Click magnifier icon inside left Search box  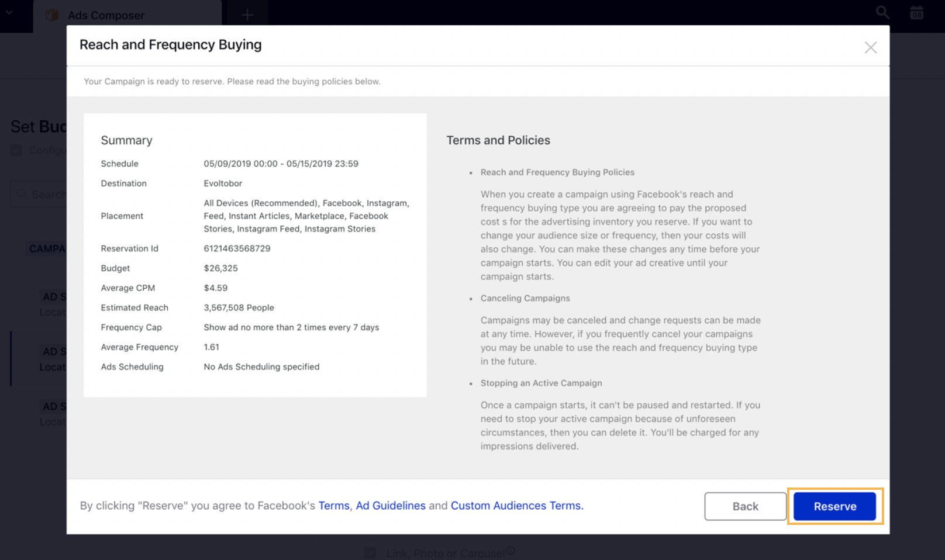[22, 194]
